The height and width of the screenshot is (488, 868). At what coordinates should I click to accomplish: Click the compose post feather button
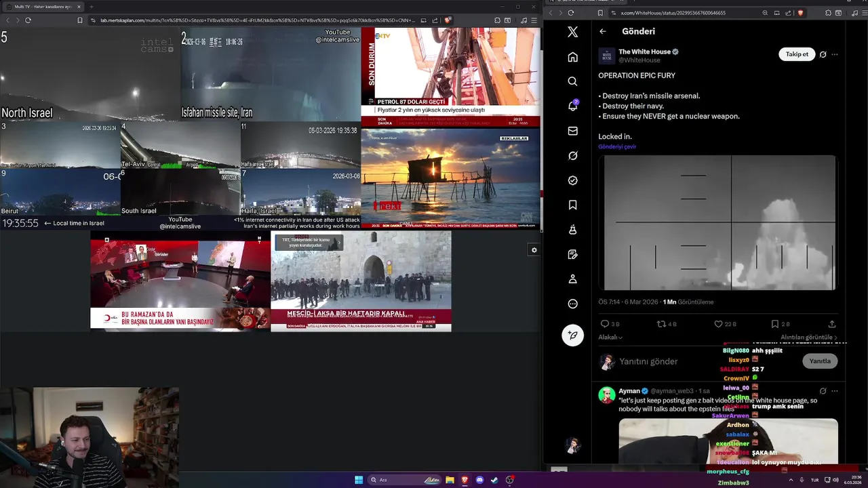[x=572, y=335]
